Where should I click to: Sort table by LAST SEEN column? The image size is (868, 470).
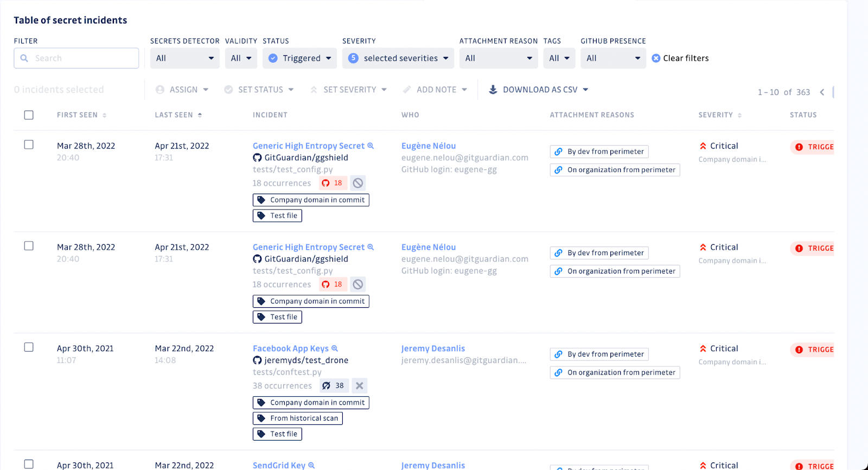pos(178,115)
